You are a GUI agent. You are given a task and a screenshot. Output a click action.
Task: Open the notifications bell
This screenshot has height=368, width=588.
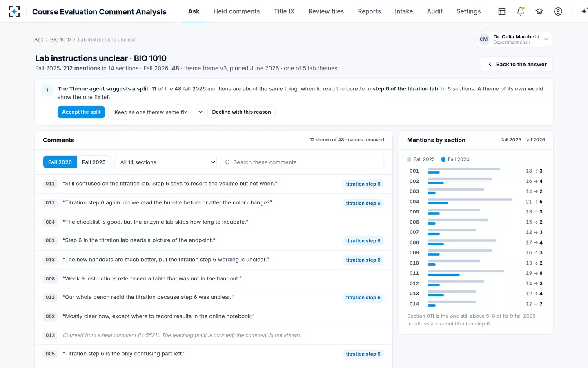pos(521,11)
